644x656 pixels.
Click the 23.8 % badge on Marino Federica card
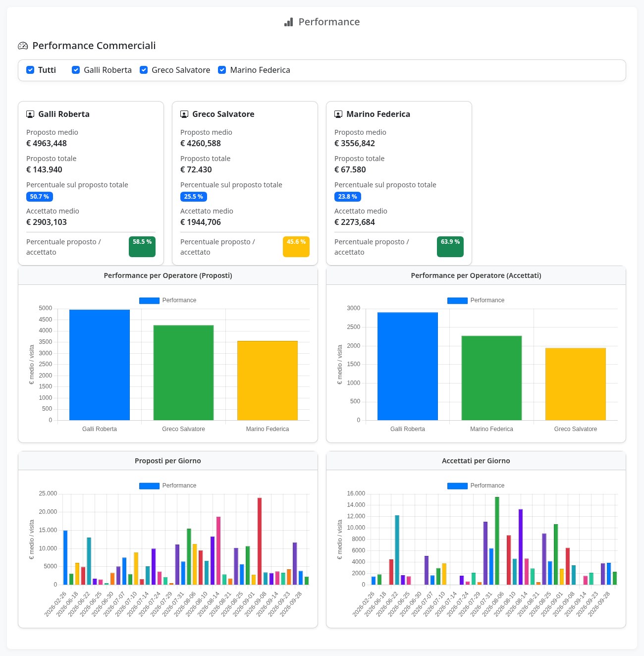[x=348, y=197]
